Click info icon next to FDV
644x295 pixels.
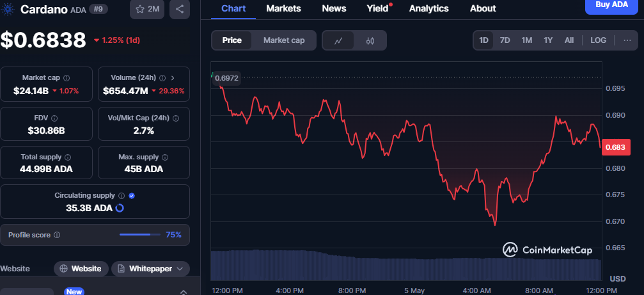coord(55,118)
